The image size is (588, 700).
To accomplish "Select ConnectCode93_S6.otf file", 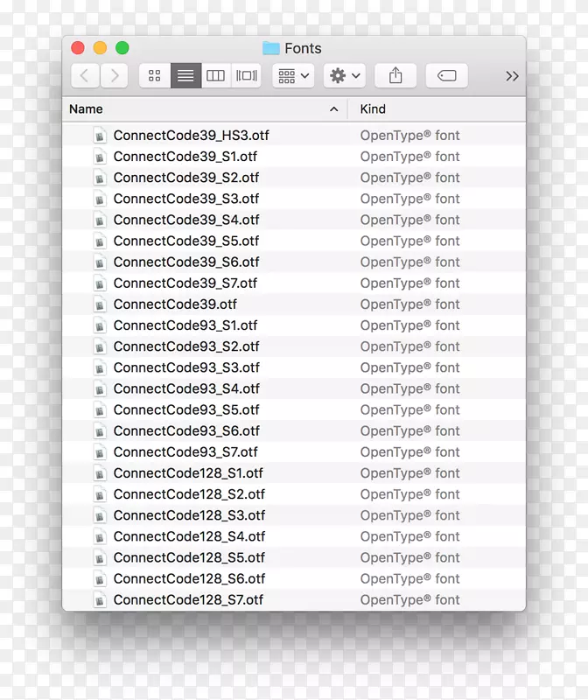I will click(x=294, y=430).
